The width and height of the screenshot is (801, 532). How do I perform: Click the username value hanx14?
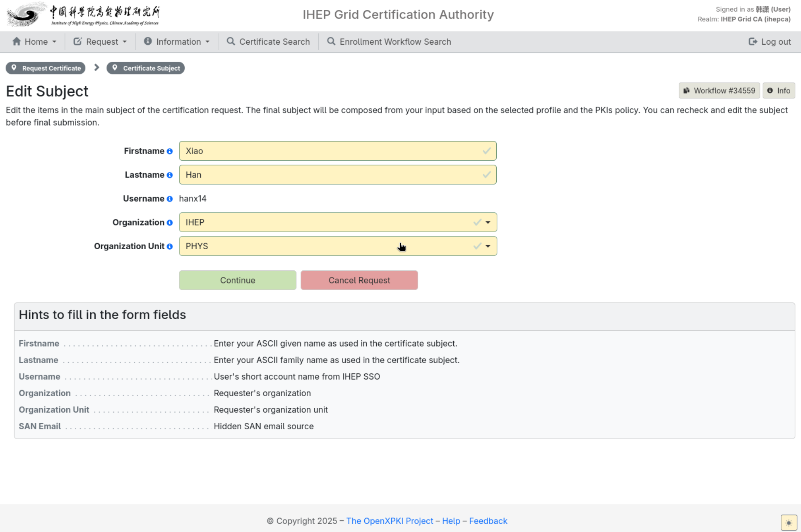[192, 199]
